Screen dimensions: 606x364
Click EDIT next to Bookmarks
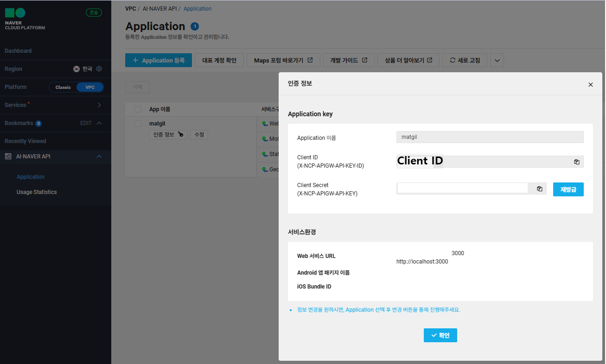tap(86, 123)
